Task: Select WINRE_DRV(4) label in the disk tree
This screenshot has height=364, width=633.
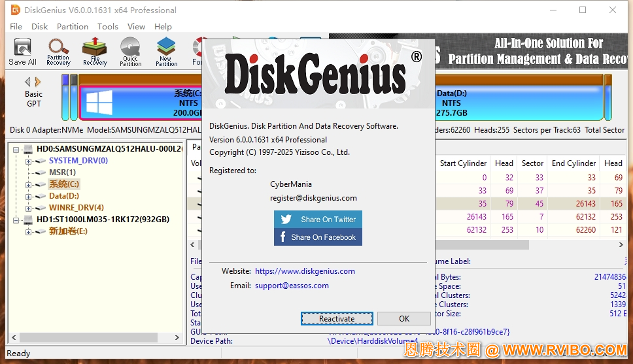Action: [x=77, y=207]
